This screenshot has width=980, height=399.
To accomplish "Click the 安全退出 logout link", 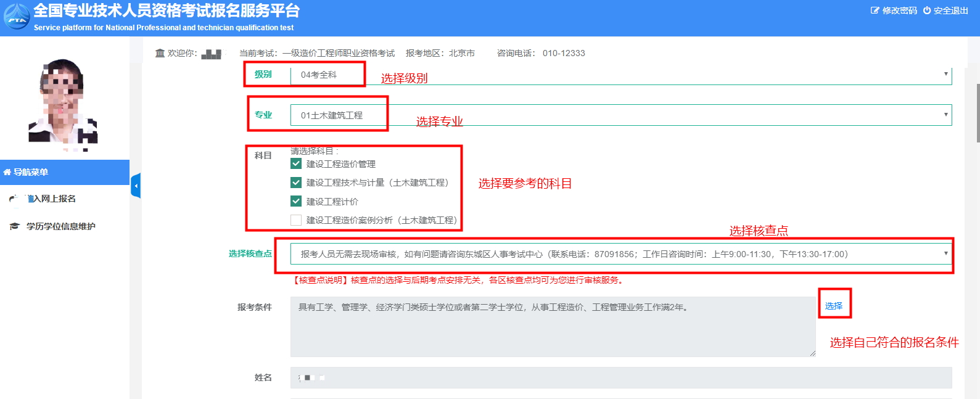I will [950, 10].
